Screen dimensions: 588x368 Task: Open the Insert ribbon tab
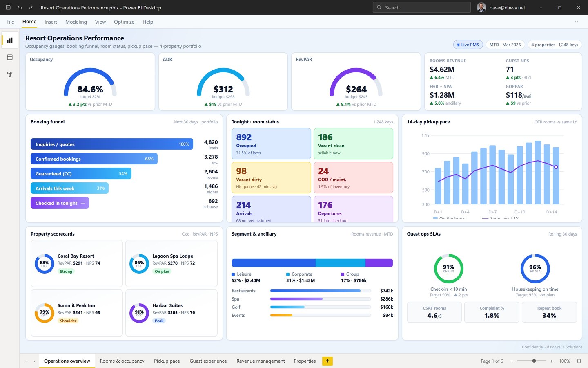click(x=51, y=22)
